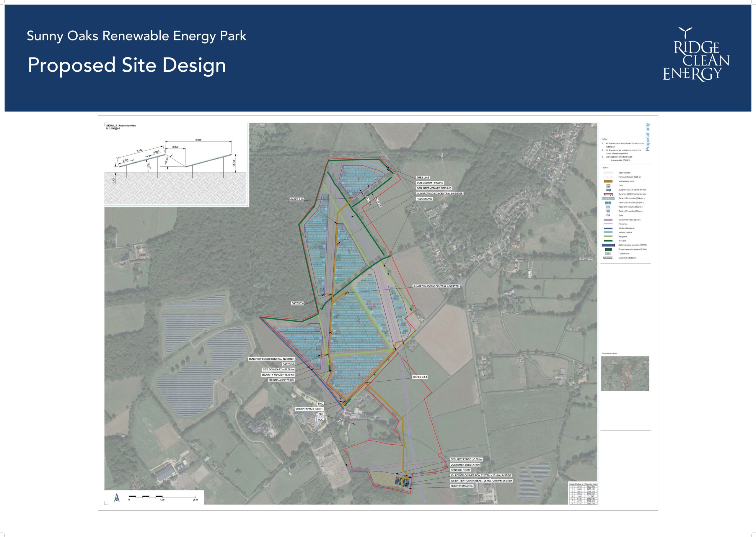756x537 pixels.
Task: Click the 'GATES 2,3,4' map label
Action: [x=420, y=377]
